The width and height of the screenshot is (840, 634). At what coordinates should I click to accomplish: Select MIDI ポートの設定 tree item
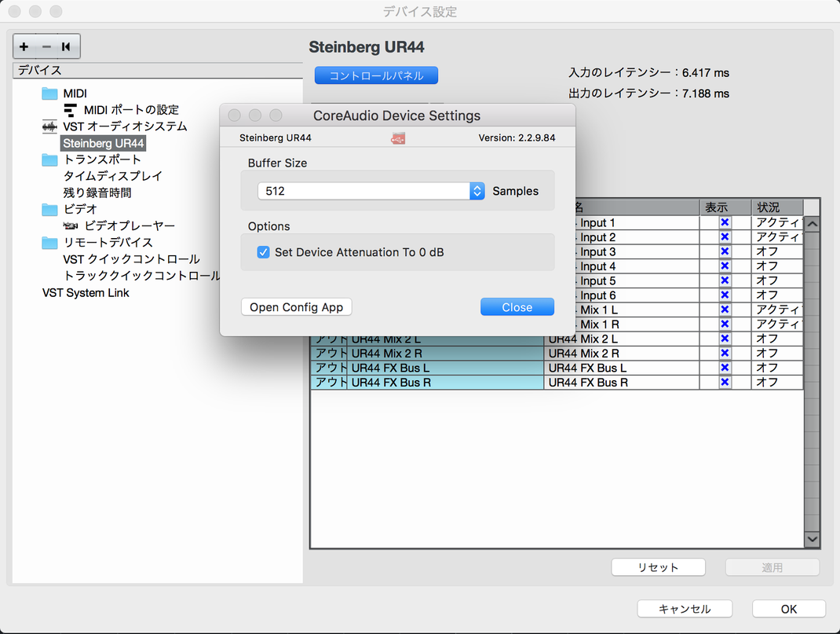coord(131,110)
